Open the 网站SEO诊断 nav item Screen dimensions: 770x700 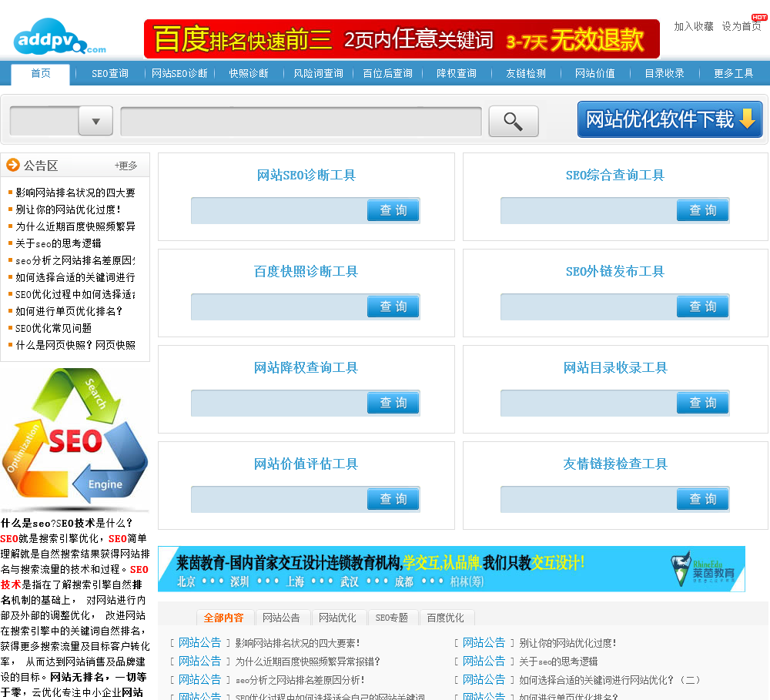179,74
